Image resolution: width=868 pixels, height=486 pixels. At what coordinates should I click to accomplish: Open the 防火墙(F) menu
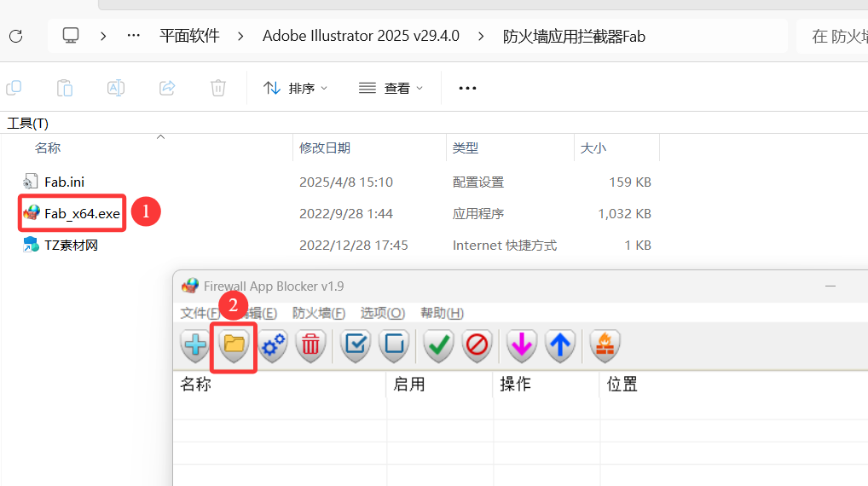[x=319, y=313]
